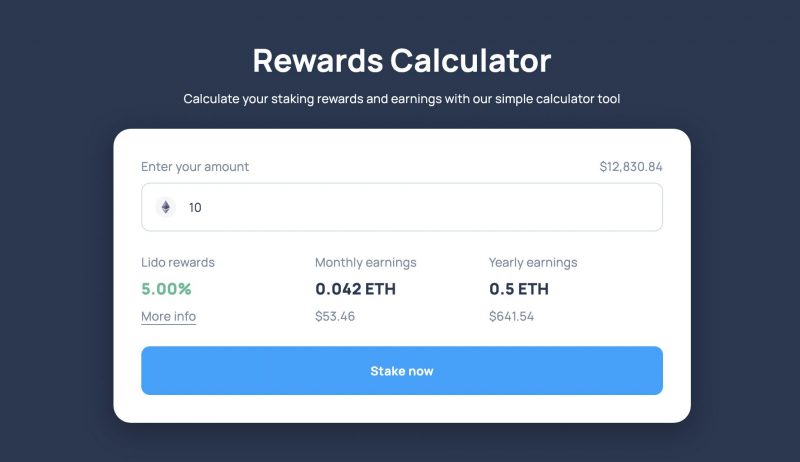Click the amount input field showing 10
This screenshot has width=800, height=462.
[x=402, y=207]
